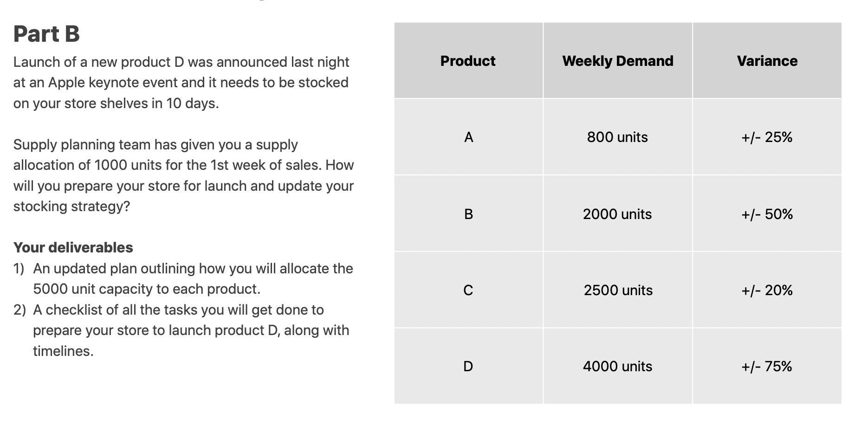The width and height of the screenshot is (868, 426).
Task: Click the Your deliverables subheading
Action: [x=73, y=247]
